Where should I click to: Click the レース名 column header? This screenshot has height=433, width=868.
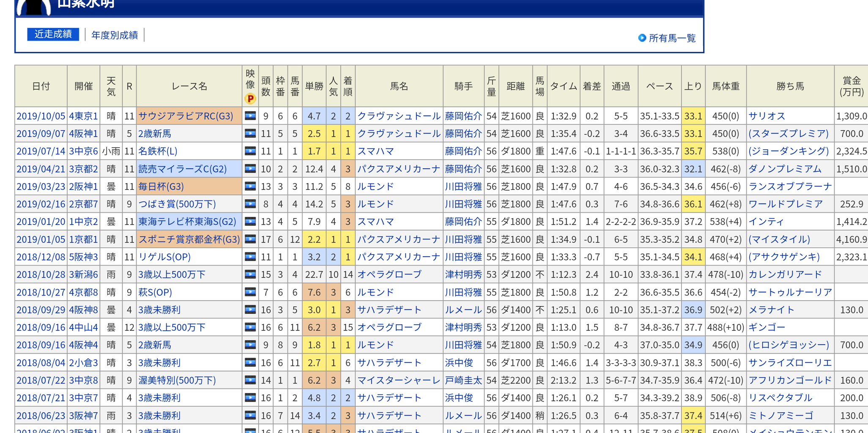pos(189,86)
